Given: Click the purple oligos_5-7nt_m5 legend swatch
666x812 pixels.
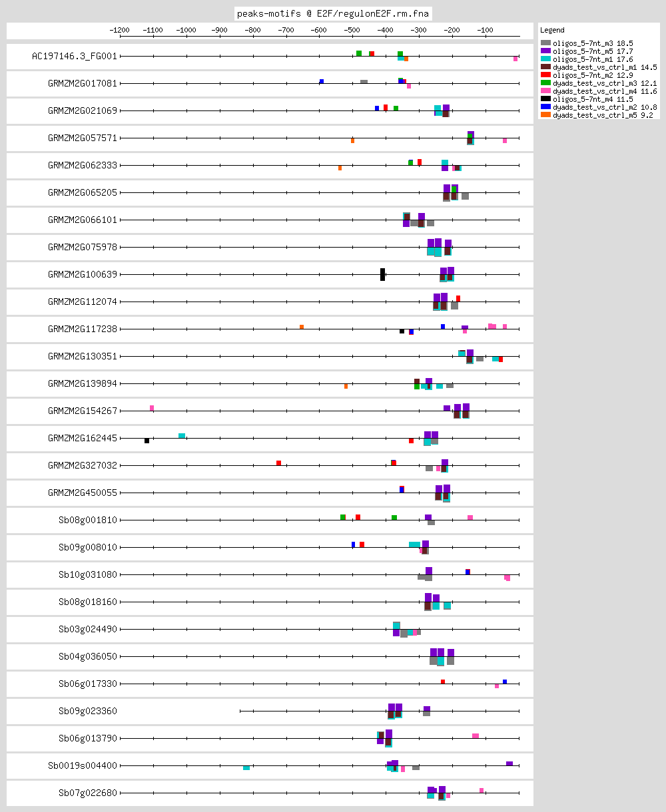Looking at the screenshot, I should (545, 51).
